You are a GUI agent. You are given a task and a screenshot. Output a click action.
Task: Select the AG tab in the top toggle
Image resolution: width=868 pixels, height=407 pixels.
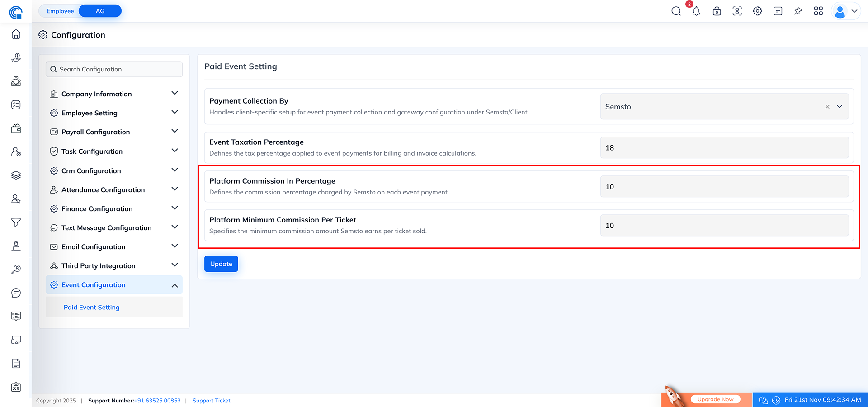pyautogui.click(x=100, y=10)
